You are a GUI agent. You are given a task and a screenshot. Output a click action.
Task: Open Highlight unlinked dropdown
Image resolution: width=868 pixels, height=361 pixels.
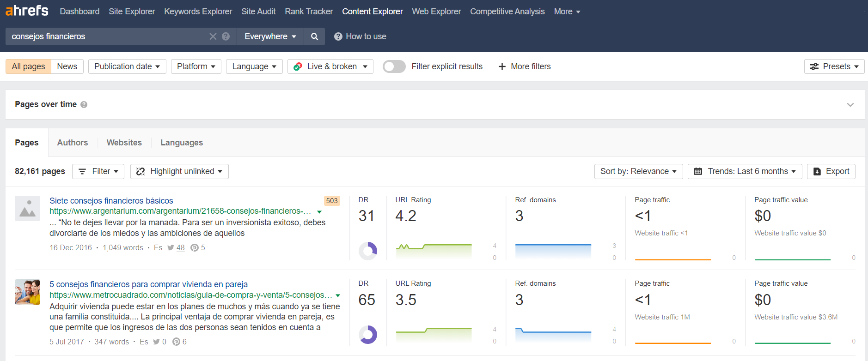tap(179, 171)
